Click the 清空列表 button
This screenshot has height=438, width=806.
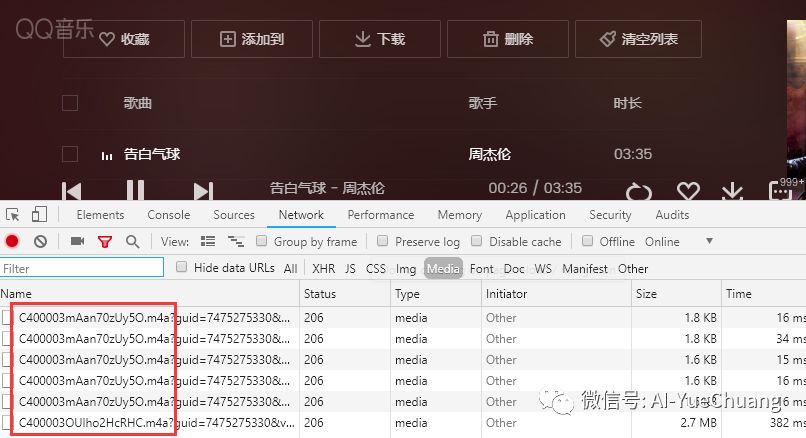point(638,39)
